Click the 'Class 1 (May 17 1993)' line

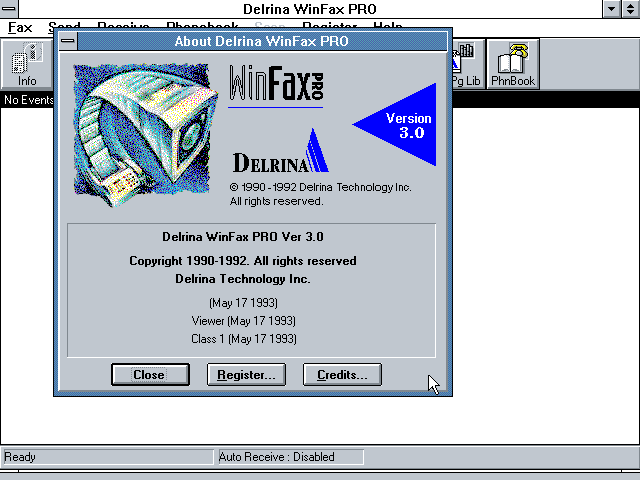[244, 339]
